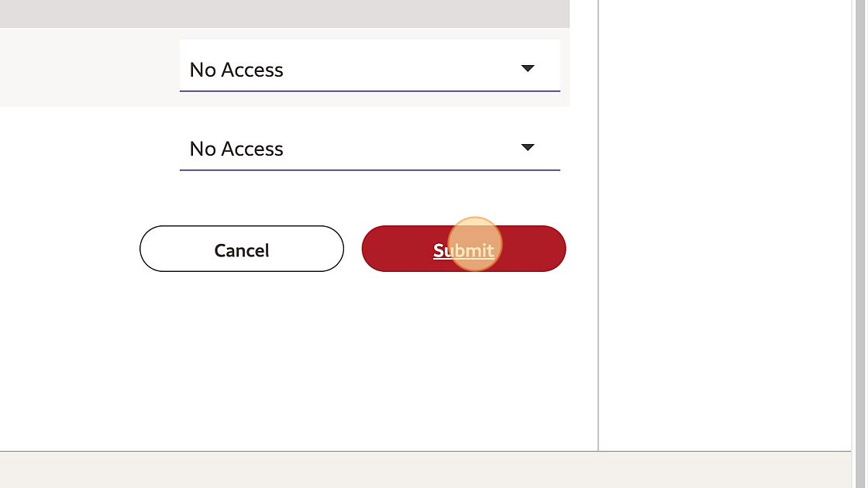Expand access level choices in shaded row

(370, 65)
